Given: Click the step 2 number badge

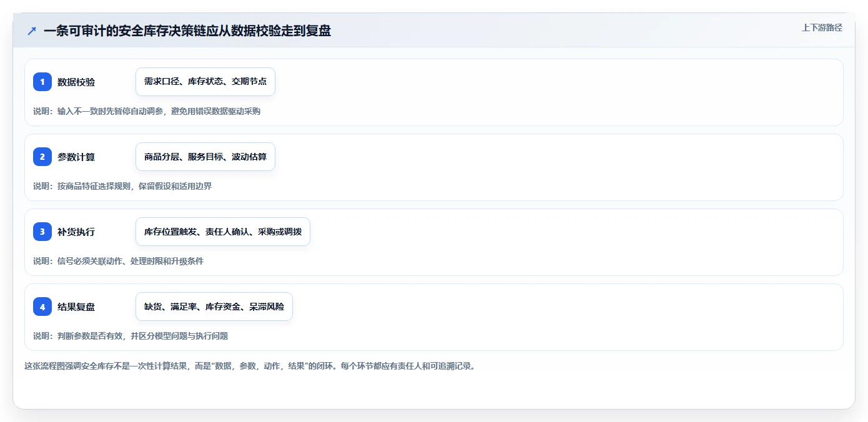Looking at the screenshot, I should pos(42,157).
